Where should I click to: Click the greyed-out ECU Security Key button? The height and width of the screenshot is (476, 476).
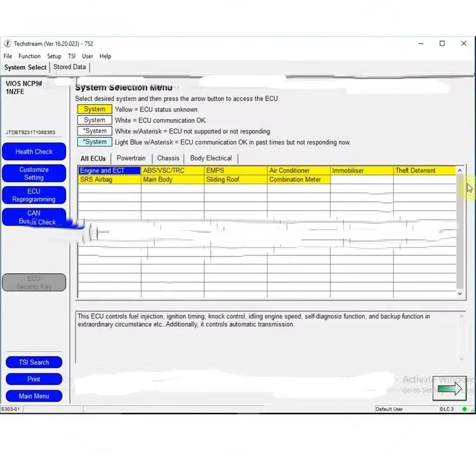tap(34, 282)
